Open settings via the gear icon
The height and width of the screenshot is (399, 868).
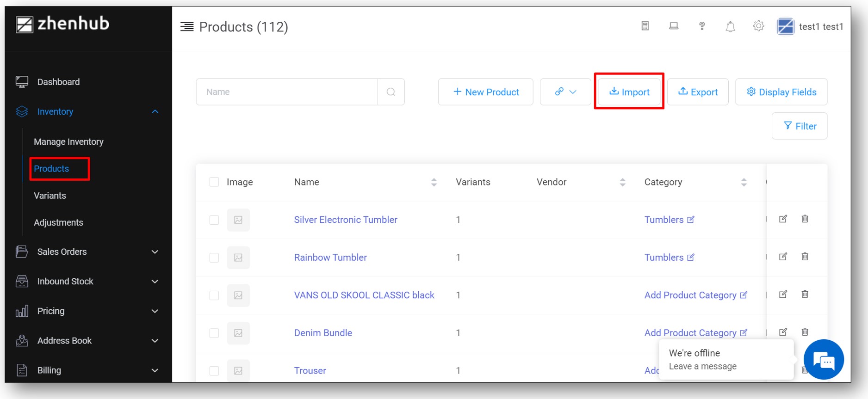point(758,26)
